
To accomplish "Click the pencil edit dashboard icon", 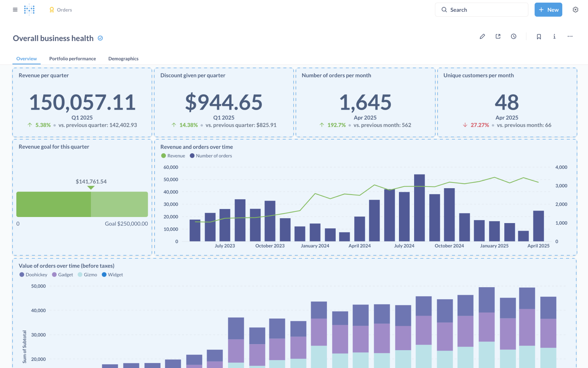I will click(x=482, y=36).
